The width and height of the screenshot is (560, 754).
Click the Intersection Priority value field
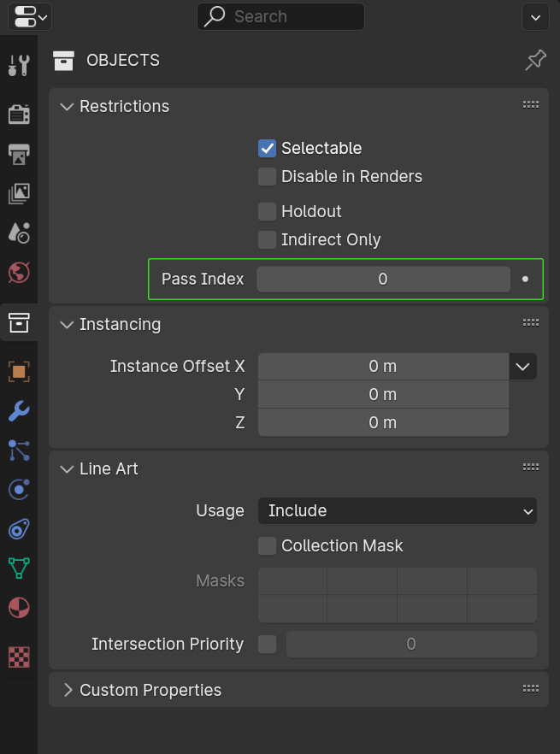411,645
